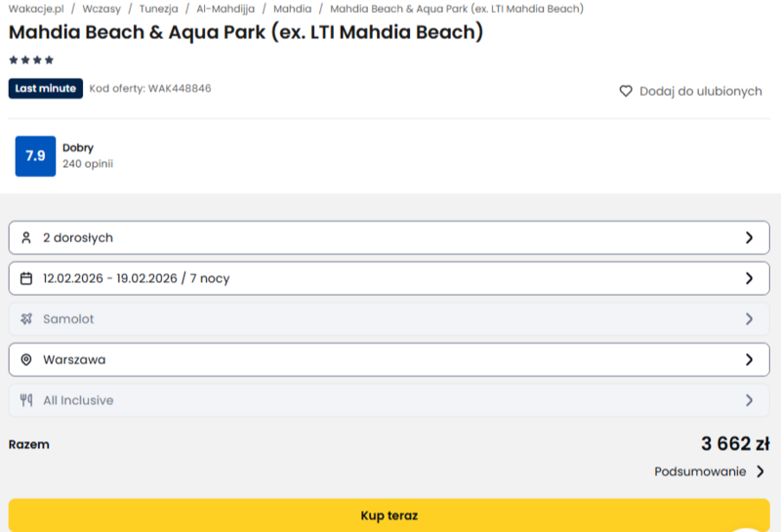
Task: Click Dodaj do ulubionych text
Action: coord(700,91)
